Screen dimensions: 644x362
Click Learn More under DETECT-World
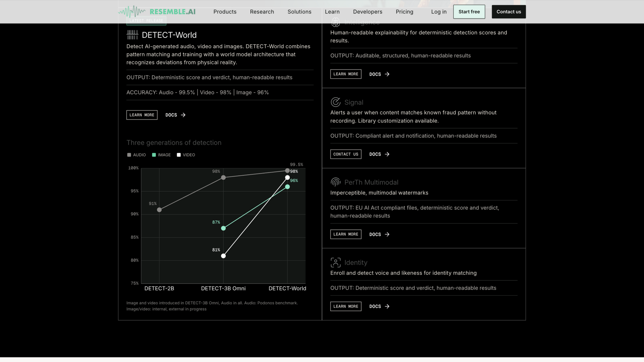point(142,115)
